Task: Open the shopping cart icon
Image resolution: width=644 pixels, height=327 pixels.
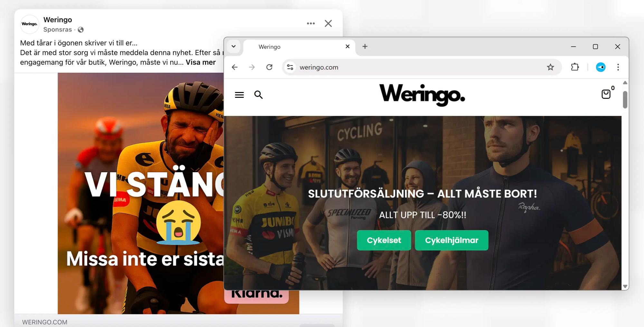Action: tap(606, 94)
